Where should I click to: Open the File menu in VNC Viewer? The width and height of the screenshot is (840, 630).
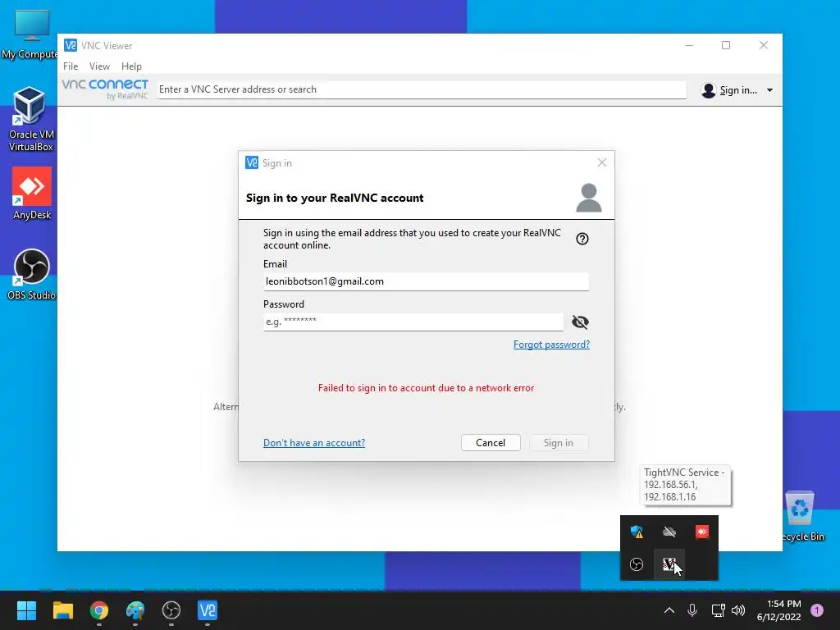point(71,66)
